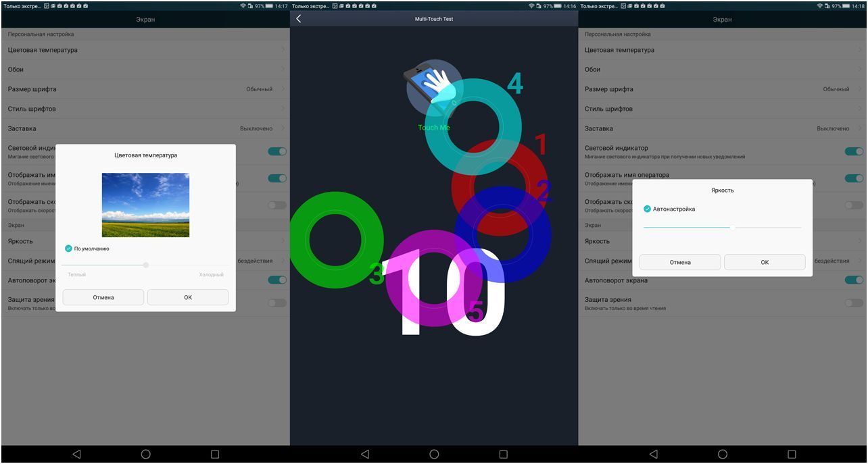Image resolution: width=868 pixels, height=464 pixels.
Task: Open Размер шрифта chevron on Цветовая температура dialog screen
Action: 282,89
